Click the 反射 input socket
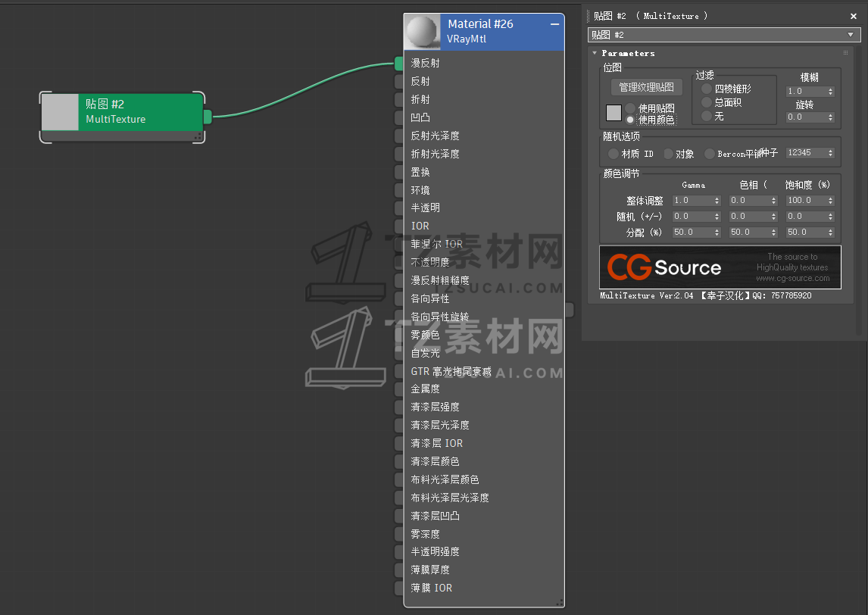Screen dimensions: 868x615 coord(398,81)
